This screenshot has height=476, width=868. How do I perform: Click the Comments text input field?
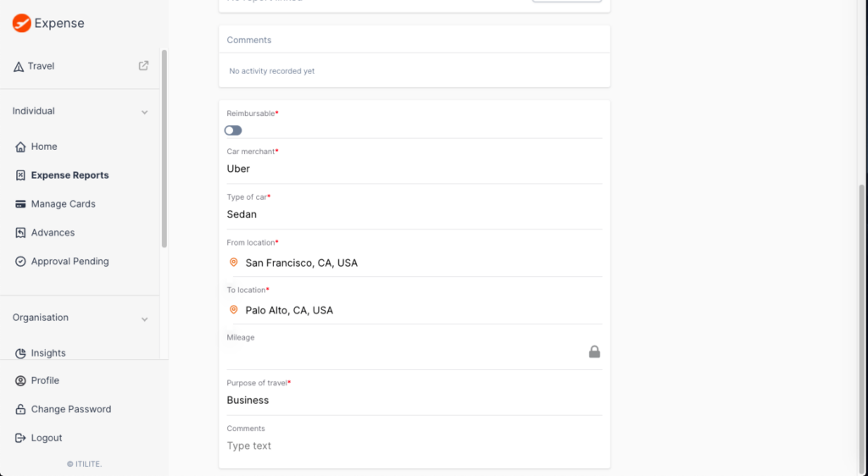click(x=414, y=446)
